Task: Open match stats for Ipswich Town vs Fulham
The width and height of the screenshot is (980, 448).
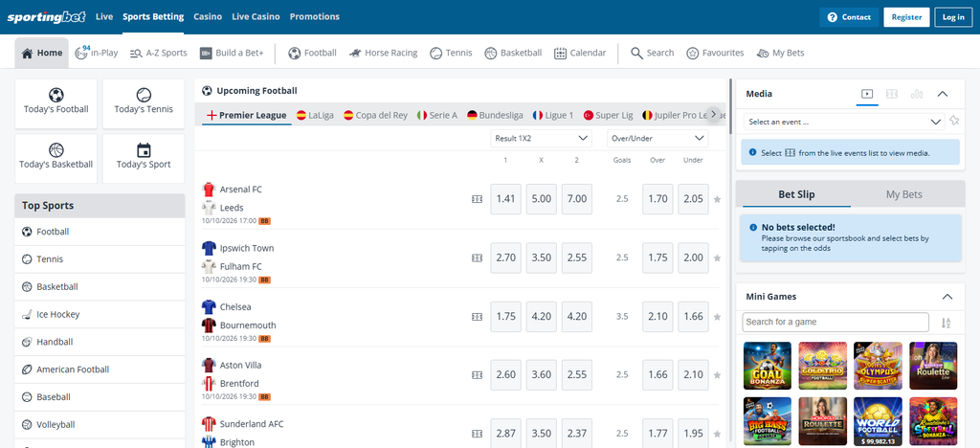Action: click(477, 258)
